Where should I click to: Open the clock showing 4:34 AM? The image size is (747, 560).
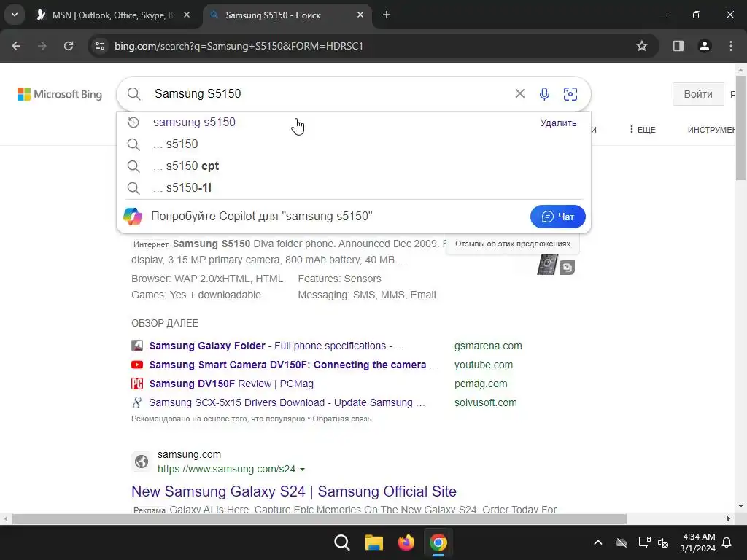click(x=697, y=542)
